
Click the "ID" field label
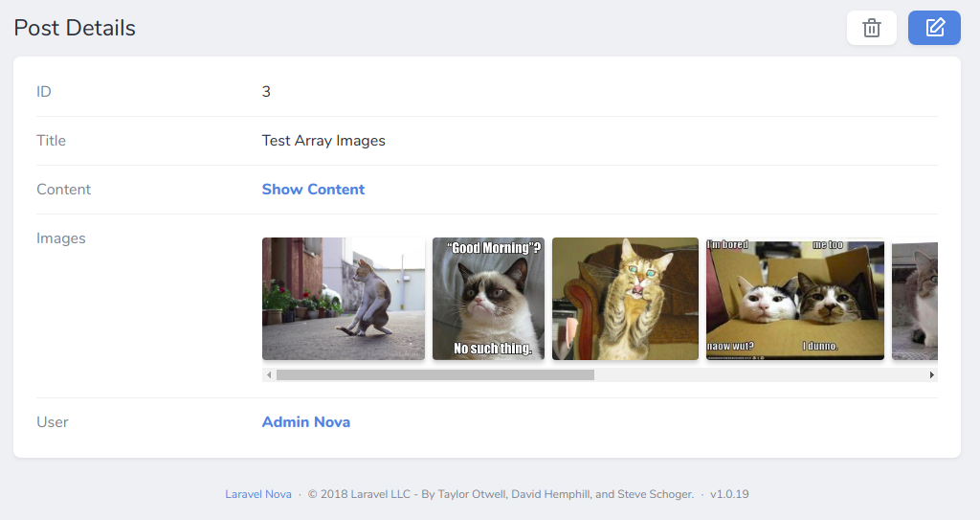point(44,92)
